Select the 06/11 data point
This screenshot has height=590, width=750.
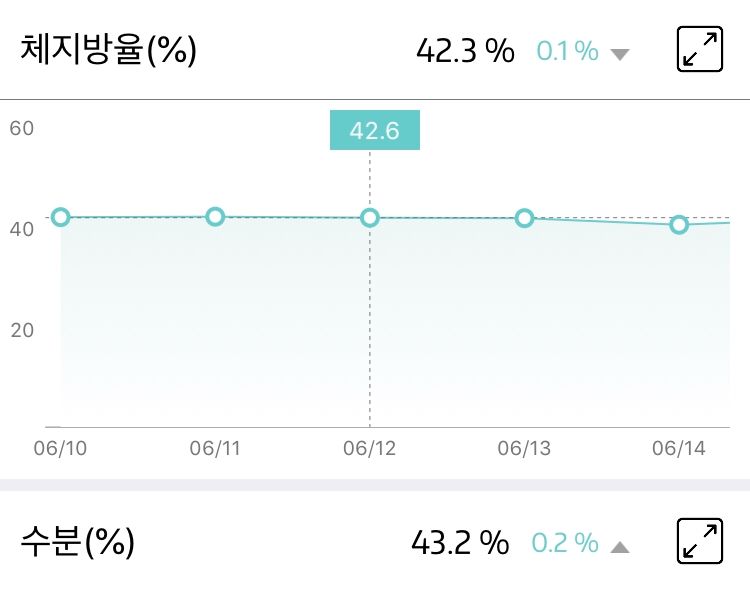(x=215, y=217)
